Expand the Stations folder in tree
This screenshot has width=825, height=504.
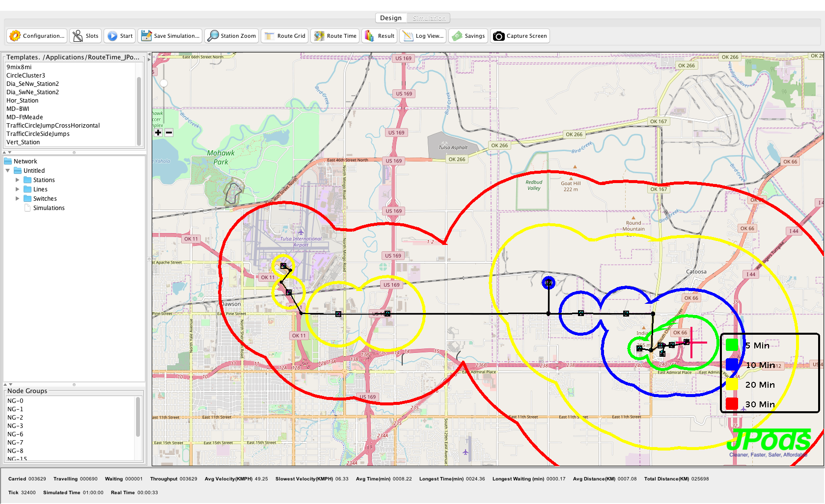click(x=18, y=180)
